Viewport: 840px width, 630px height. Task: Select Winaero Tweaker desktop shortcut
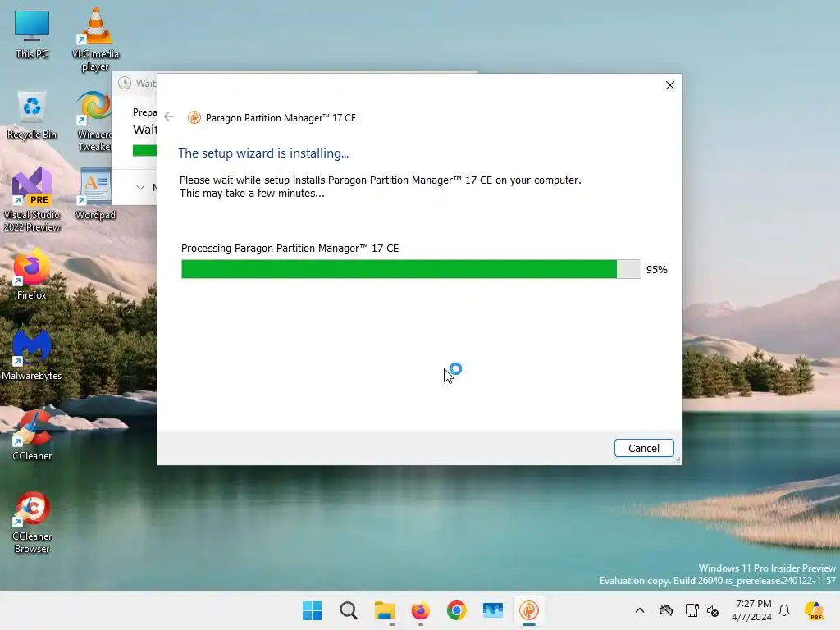[x=94, y=121]
